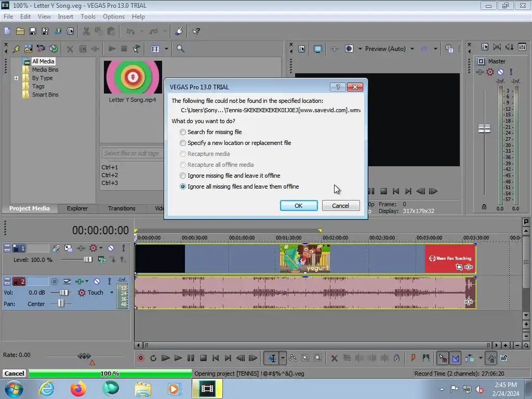This screenshot has width=532, height=399.
Task: Open the edit tool selector dropdown arrow
Action: pos(283,358)
